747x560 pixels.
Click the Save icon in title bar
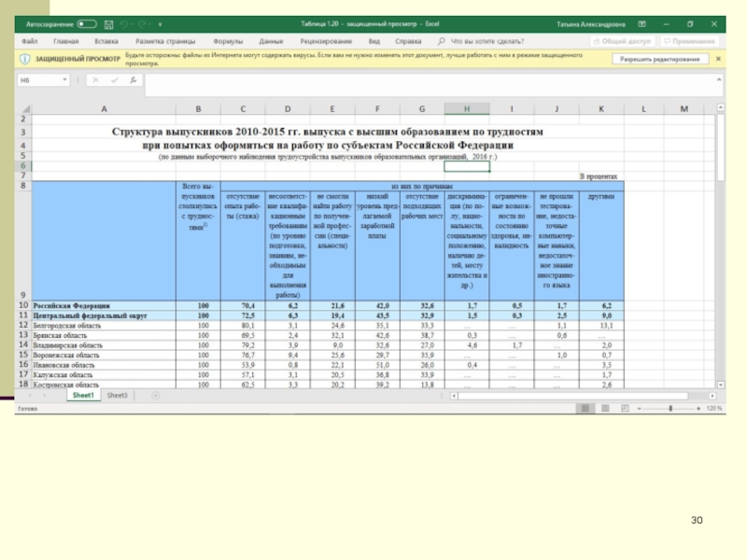[x=106, y=23]
